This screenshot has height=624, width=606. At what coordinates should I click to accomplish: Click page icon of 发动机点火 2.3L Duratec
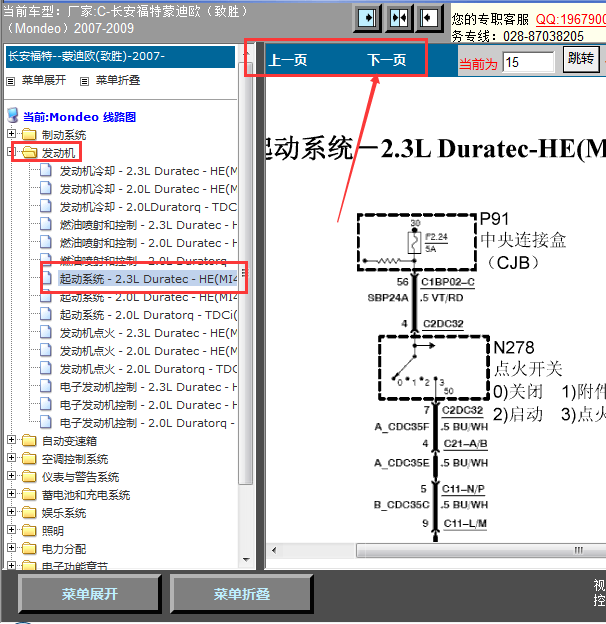point(46,332)
